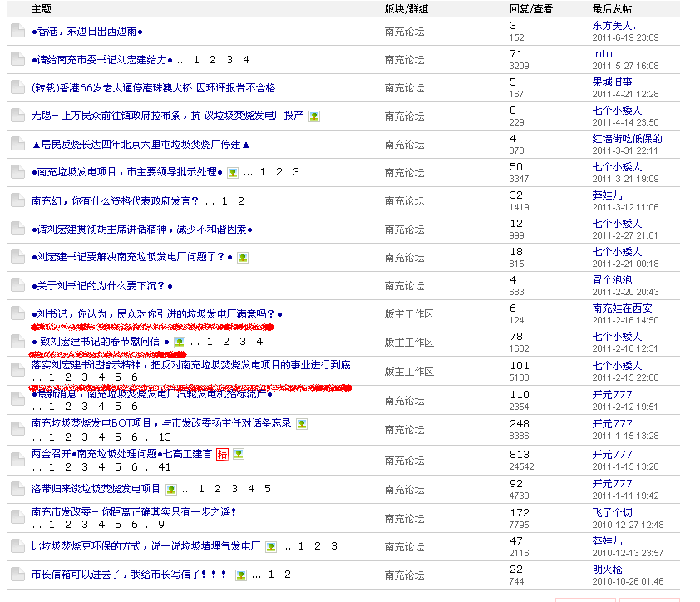Go to page 41 of 两会召开 thread

coord(164,467)
